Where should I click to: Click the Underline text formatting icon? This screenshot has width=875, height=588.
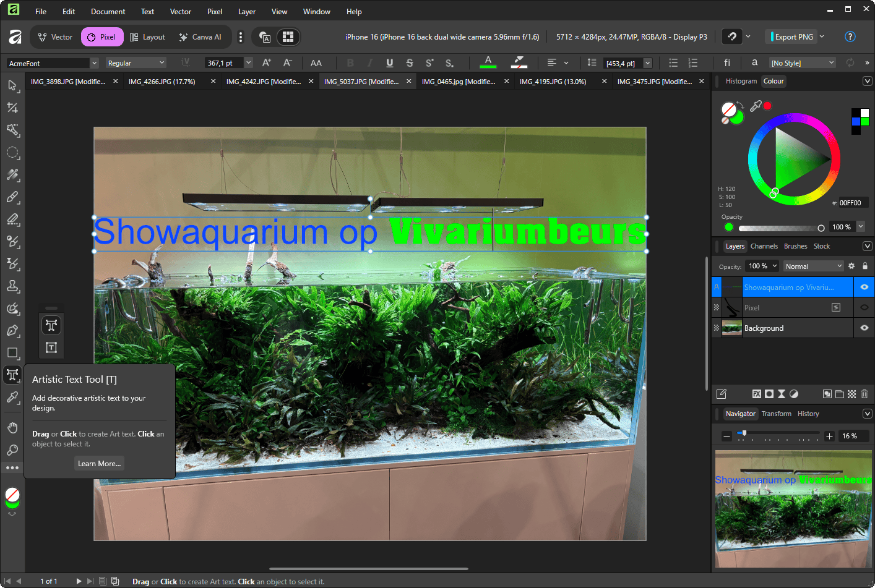click(x=389, y=63)
